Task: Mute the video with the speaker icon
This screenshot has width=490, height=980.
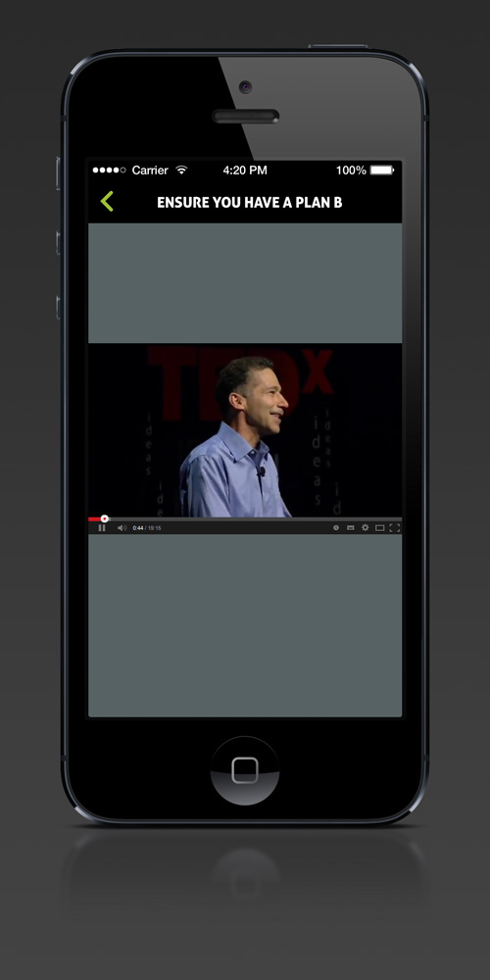Action: click(x=122, y=528)
